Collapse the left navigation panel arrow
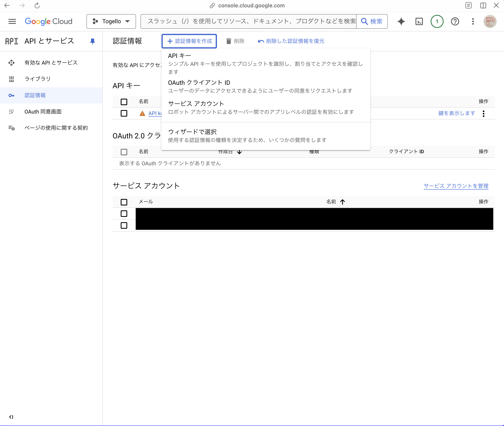504x426 pixels. tap(11, 417)
